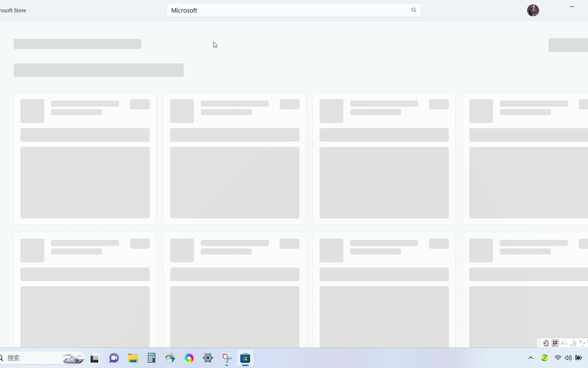Click the battery status tray icon

pyautogui.click(x=578, y=358)
